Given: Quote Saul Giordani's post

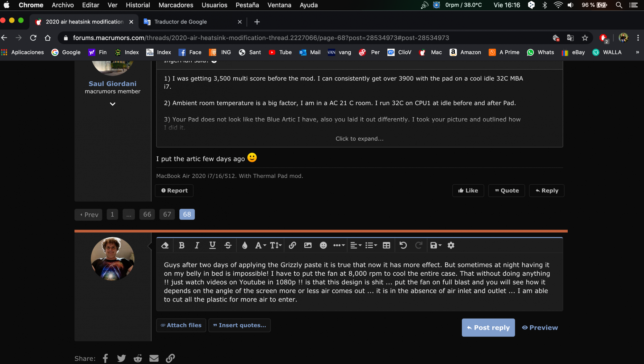Looking at the screenshot, I should coord(507,191).
